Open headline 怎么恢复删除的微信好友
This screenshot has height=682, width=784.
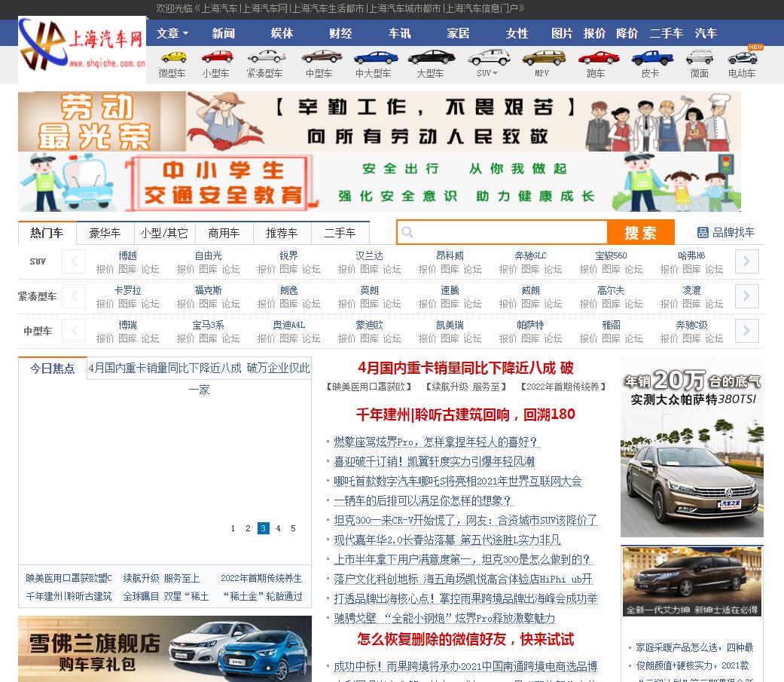[465, 640]
